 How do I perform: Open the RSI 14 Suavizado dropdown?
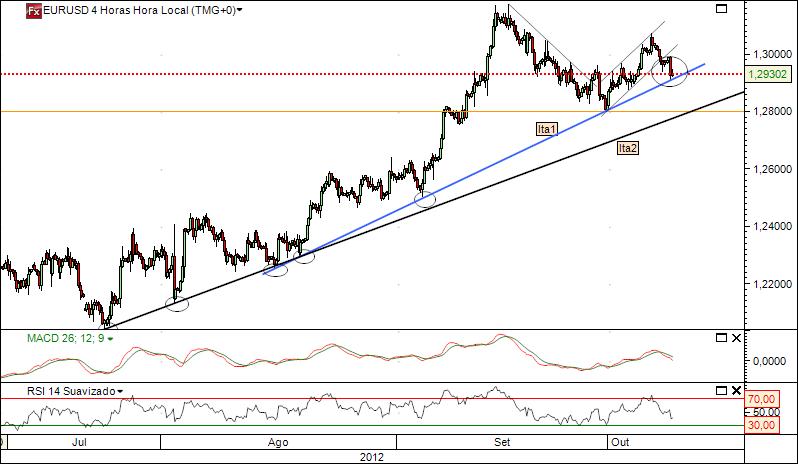coord(120,391)
